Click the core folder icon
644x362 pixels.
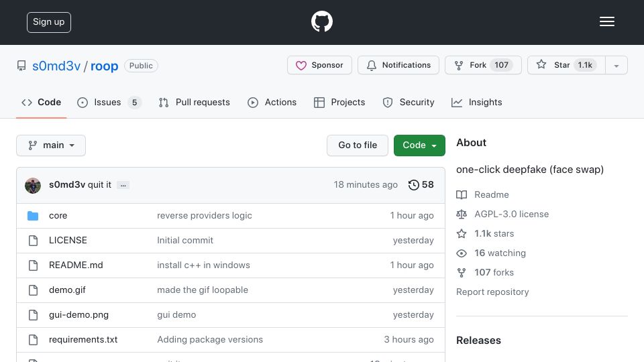33,215
